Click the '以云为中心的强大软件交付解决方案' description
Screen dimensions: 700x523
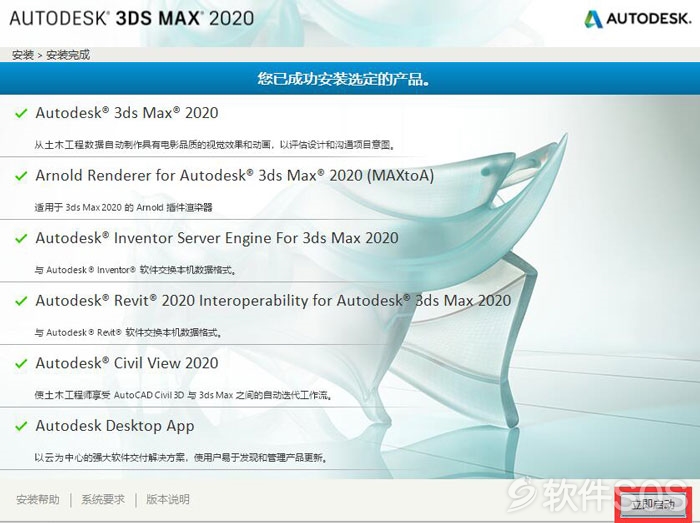[x=181, y=457]
